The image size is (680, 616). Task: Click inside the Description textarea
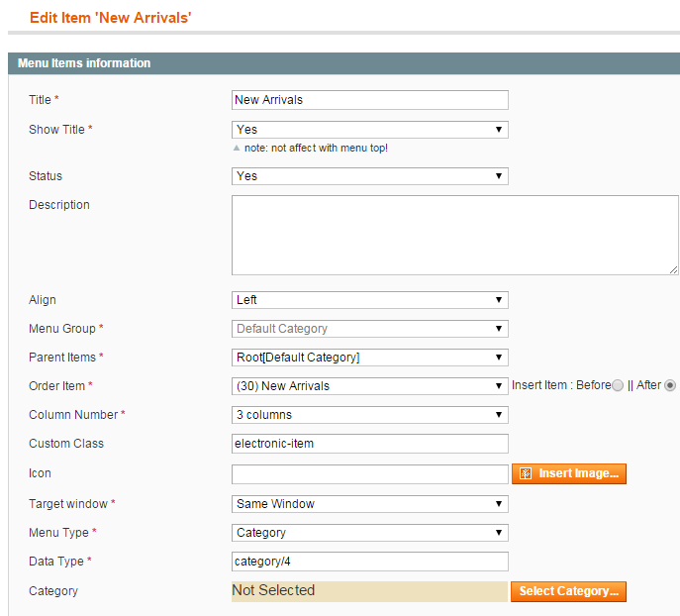(x=455, y=235)
